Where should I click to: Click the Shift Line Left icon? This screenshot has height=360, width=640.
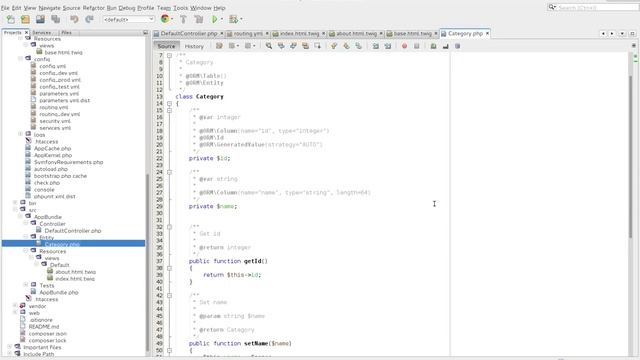point(376,46)
